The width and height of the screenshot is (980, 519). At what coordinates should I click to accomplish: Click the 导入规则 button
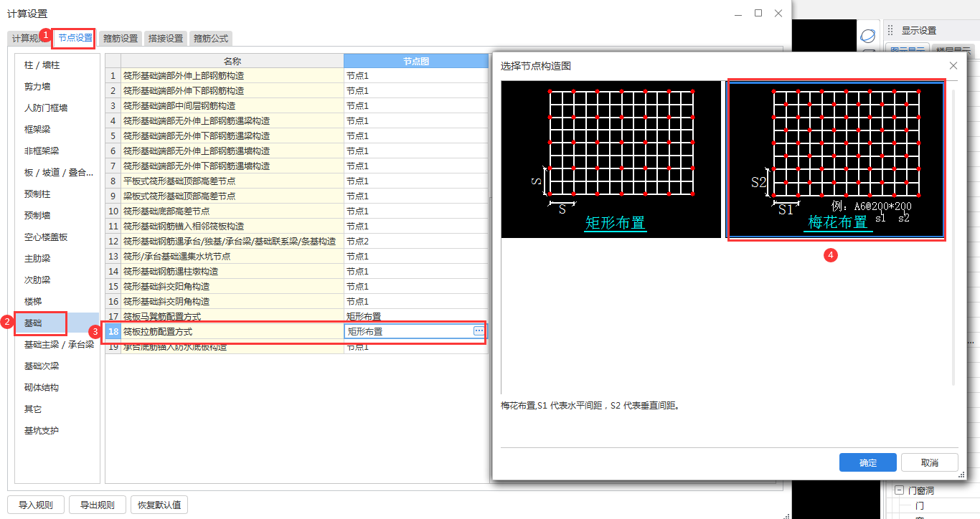[36, 505]
